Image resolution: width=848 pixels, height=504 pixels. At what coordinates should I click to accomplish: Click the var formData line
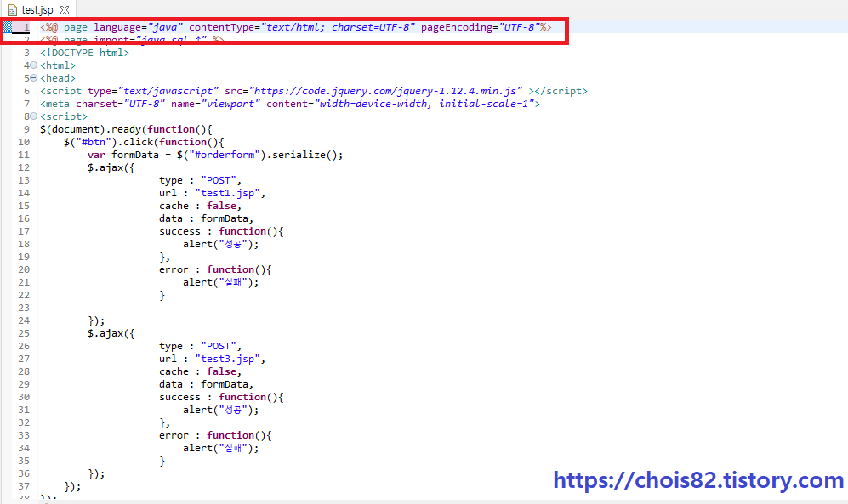[x=215, y=155]
